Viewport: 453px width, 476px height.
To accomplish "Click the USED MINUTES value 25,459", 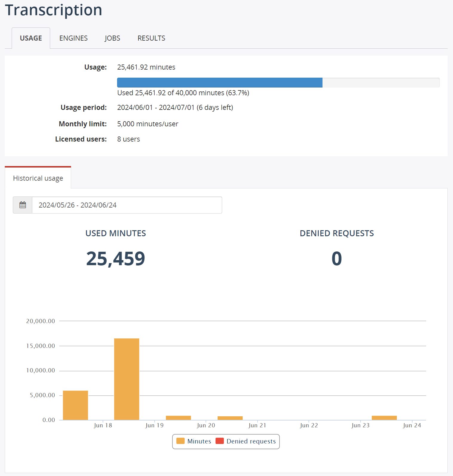I will (116, 258).
